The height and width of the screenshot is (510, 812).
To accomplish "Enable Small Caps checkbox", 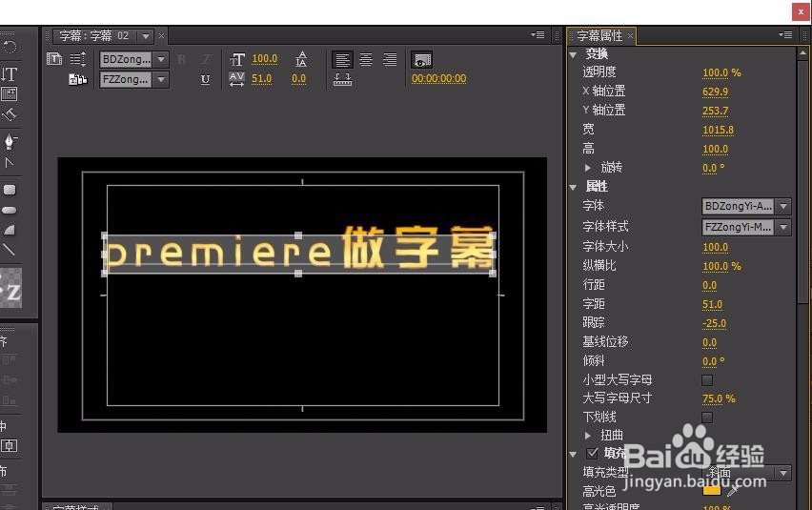I will point(707,380).
